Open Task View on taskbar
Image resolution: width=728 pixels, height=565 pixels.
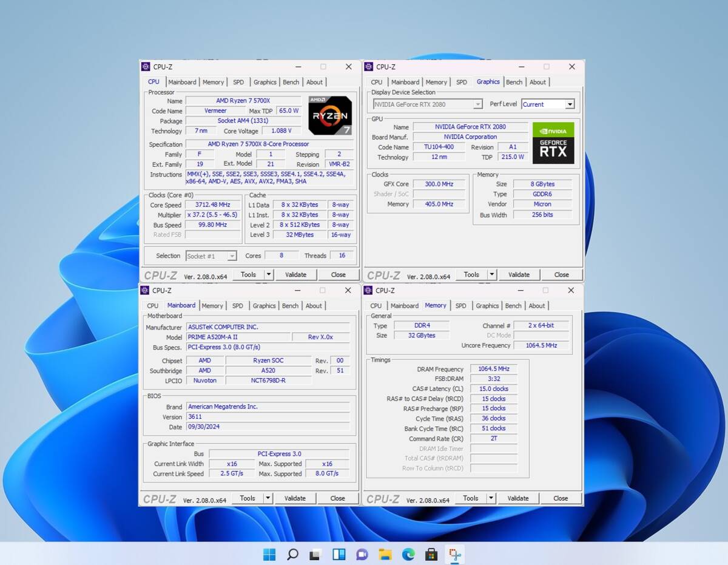(315, 554)
